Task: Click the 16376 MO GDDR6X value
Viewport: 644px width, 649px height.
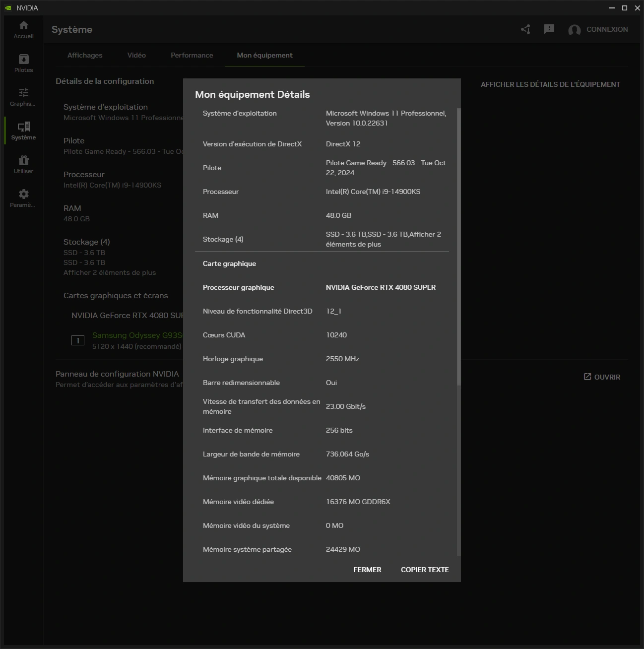Action: (x=358, y=502)
